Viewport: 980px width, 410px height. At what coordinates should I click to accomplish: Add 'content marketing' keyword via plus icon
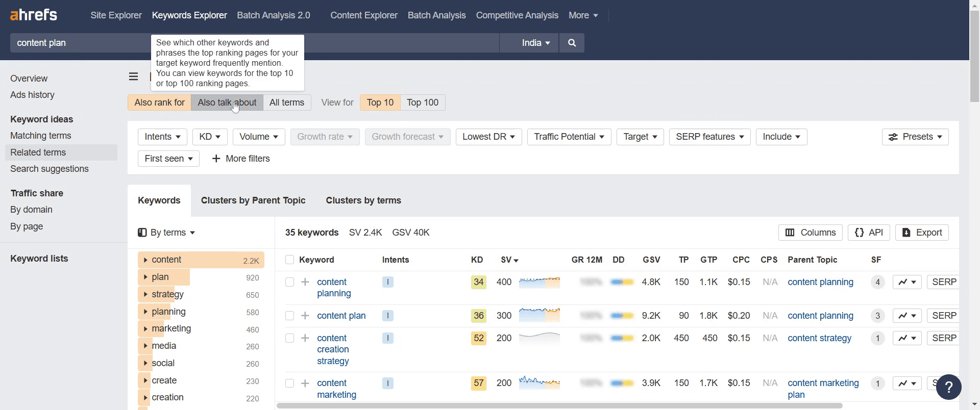click(305, 383)
